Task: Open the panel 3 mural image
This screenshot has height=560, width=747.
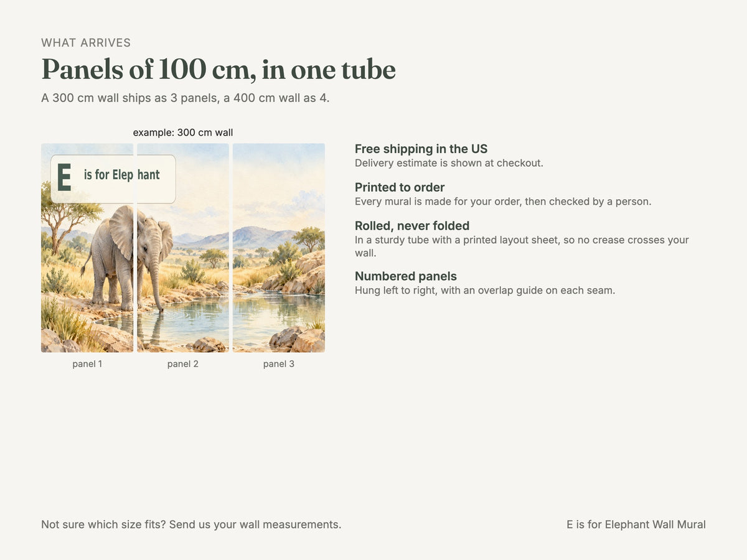Action: tap(279, 248)
